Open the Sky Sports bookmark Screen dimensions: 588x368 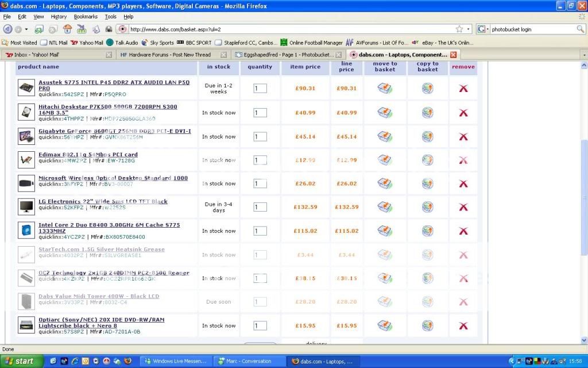(157, 43)
